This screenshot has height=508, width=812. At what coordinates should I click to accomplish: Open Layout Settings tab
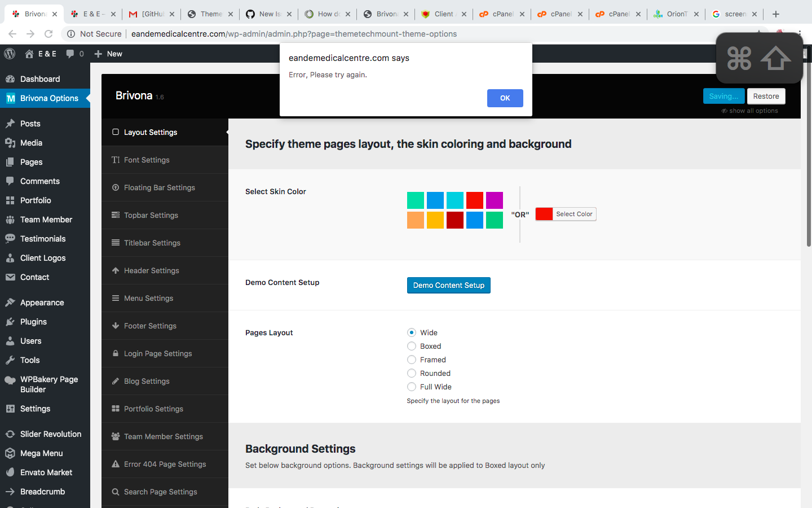tap(165, 132)
